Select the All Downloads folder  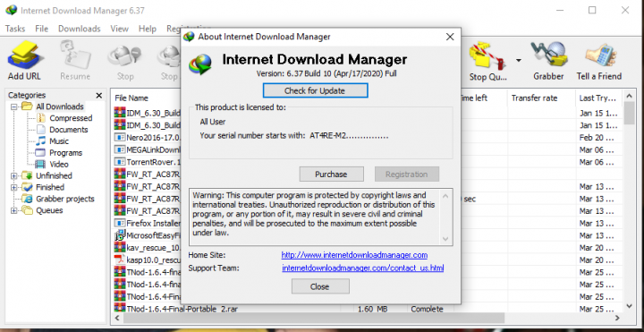click(60, 106)
